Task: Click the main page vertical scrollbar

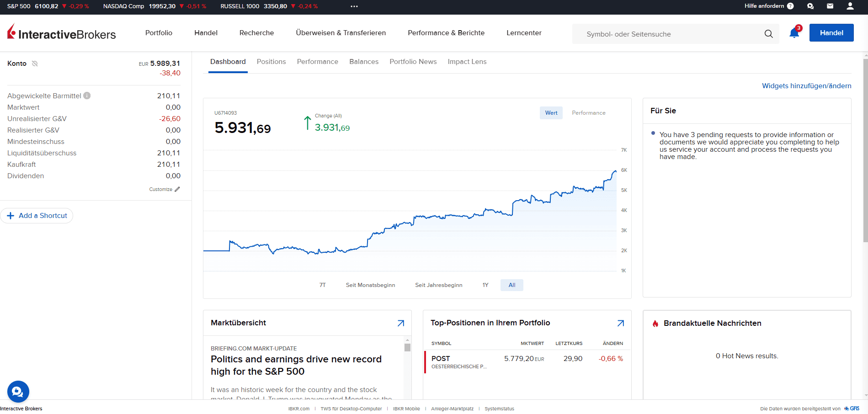Action: tap(865, 151)
